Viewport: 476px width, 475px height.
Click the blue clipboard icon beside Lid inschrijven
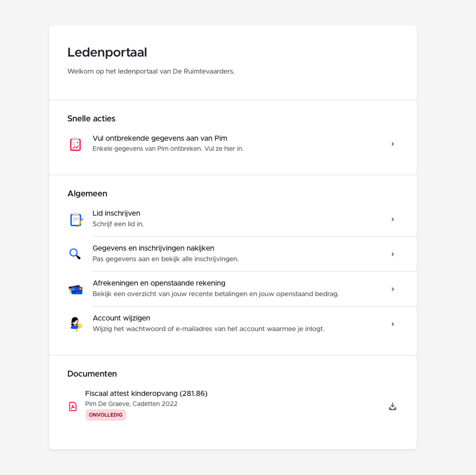(x=76, y=219)
